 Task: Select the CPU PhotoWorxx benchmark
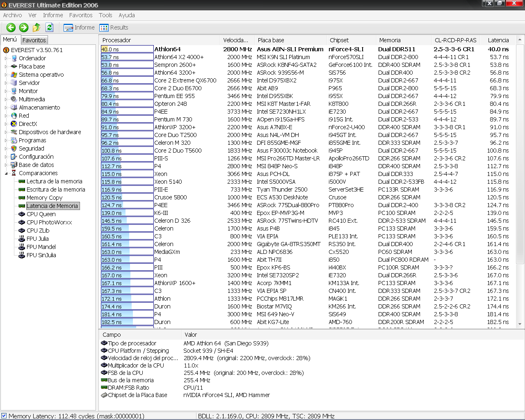click(49, 222)
